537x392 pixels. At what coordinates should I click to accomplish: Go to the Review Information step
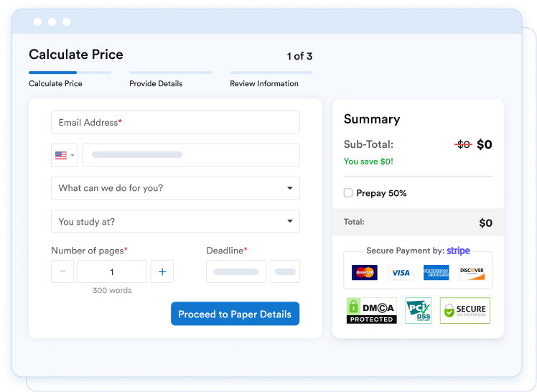click(x=263, y=83)
